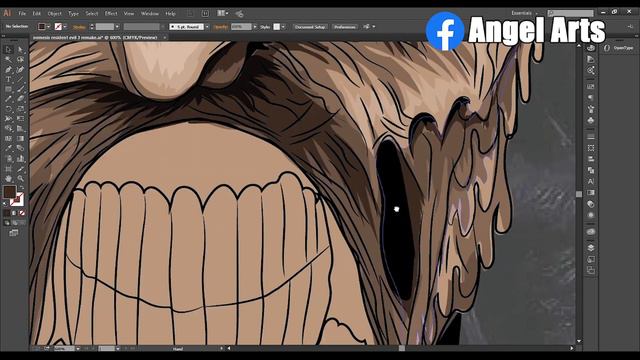
Task: Select the Line Segment tool
Action: click(20, 79)
